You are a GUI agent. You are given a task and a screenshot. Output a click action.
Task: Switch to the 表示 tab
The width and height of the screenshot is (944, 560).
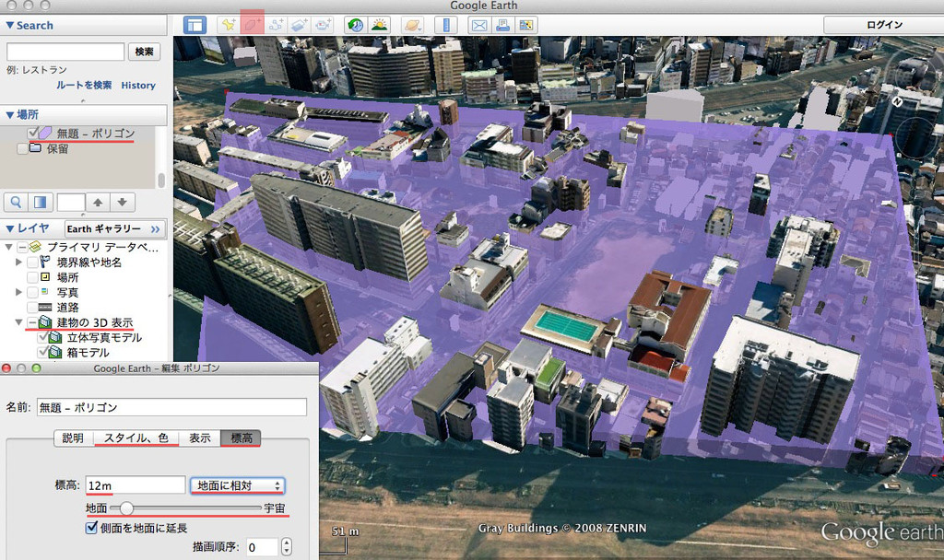pyautogui.click(x=200, y=437)
